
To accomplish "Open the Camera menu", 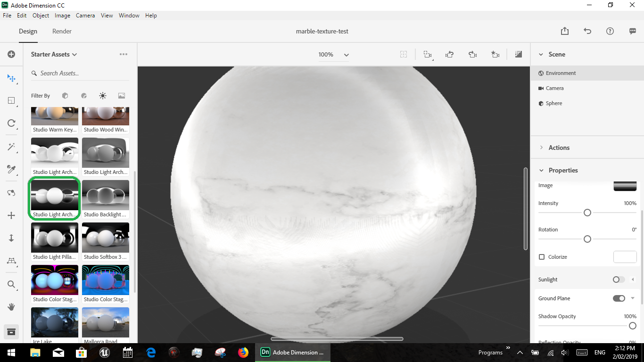I will 85,16.
